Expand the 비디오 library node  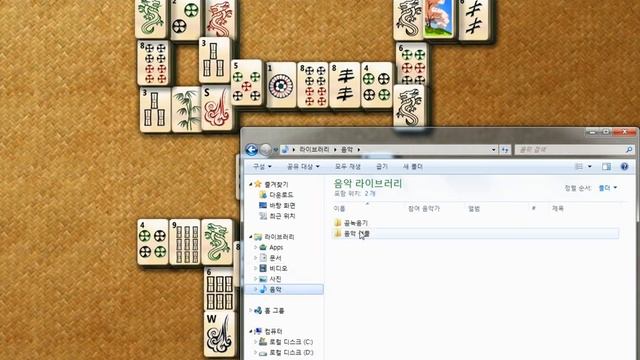pos(256,269)
